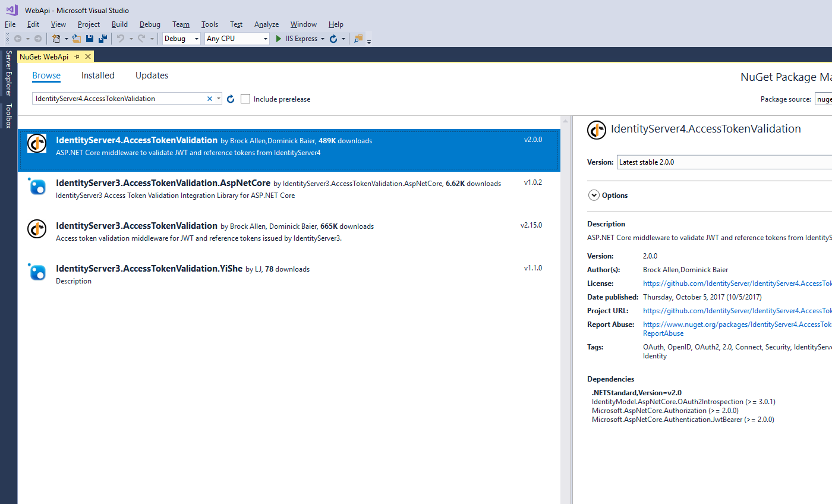Click the Save All icon
This screenshot has width=832, height=504.
tap(103, 39)
